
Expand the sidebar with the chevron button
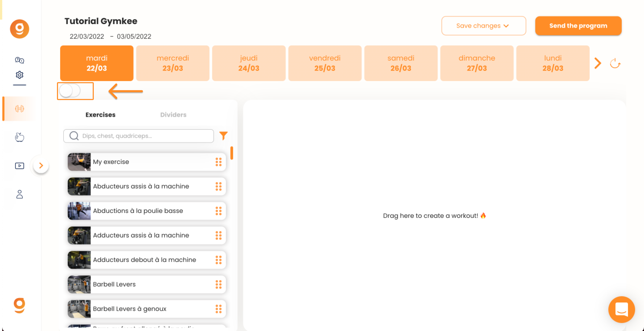(41, 165)
